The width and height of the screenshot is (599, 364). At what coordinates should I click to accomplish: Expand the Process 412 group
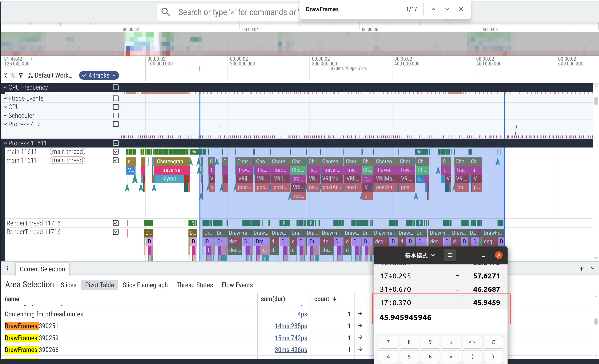(x=5, y=124)
